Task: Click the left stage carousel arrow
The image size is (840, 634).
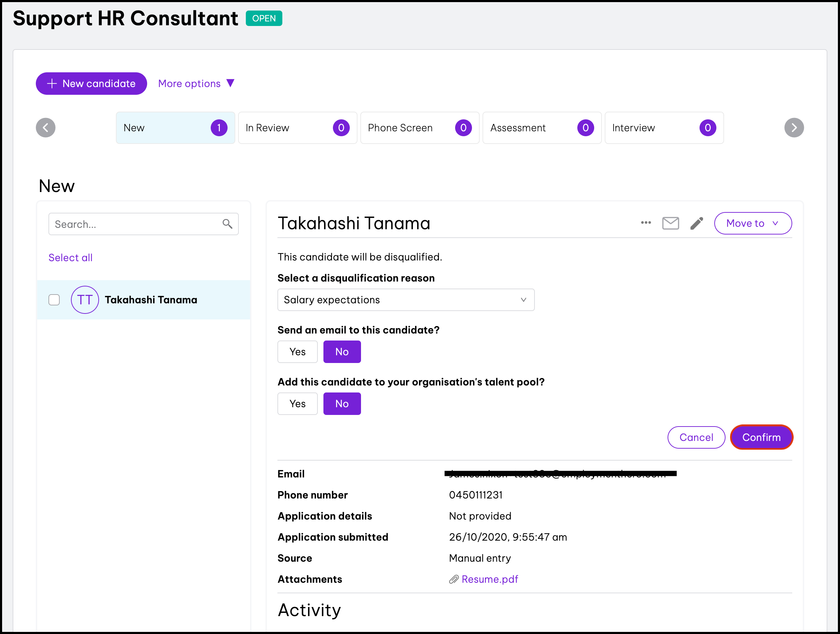Action: pyautogui.click(x=46, y=127)
